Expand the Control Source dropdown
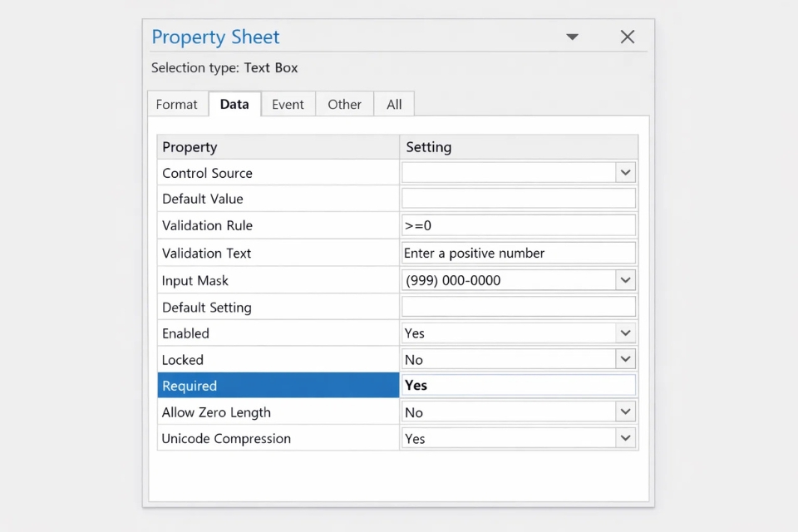This screenshot has height=532, width=798. point(626,173)
